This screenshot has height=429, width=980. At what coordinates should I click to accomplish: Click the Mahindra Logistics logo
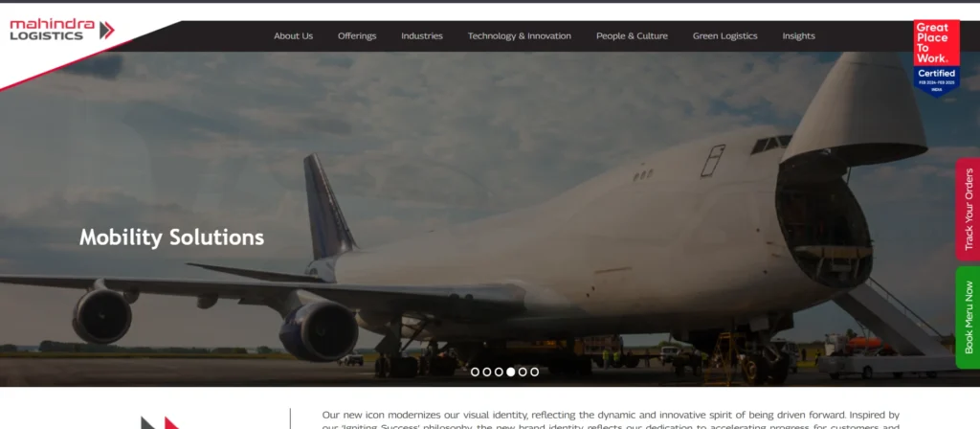[62, 30]
